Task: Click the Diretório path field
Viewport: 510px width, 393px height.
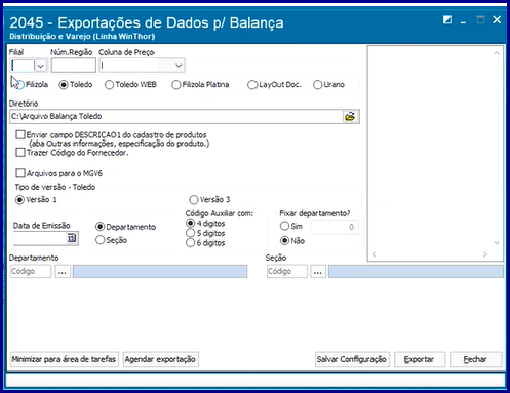Action: (x=176, y=117)
